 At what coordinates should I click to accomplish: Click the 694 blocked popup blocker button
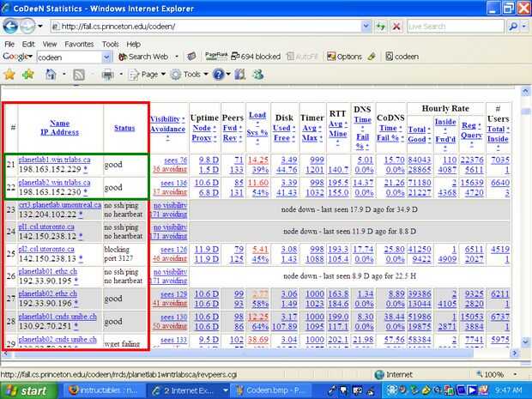256,57
